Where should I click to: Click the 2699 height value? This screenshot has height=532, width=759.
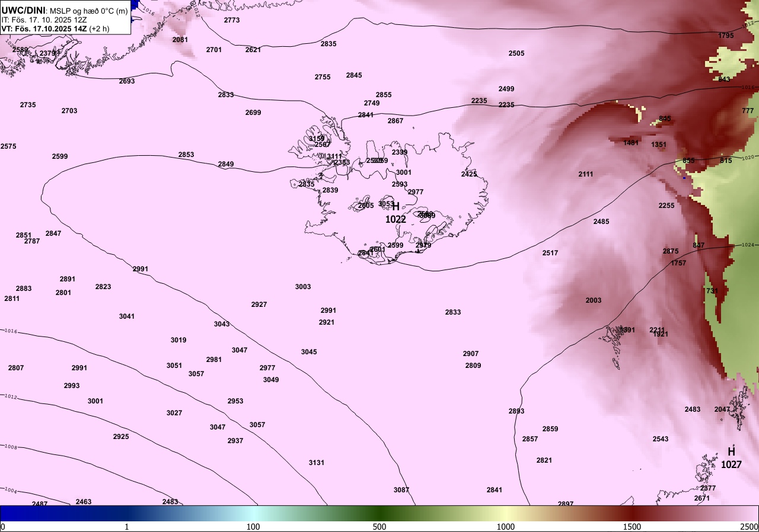pos(253,113)
